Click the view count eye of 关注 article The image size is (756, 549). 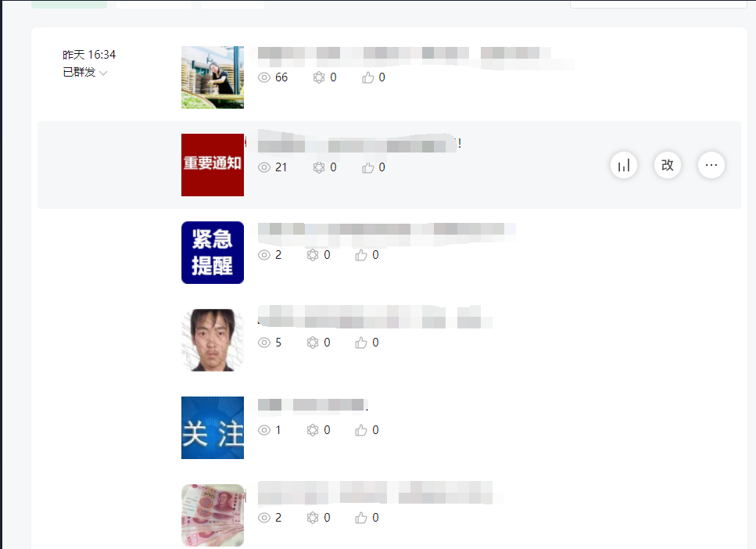[263, 430]
